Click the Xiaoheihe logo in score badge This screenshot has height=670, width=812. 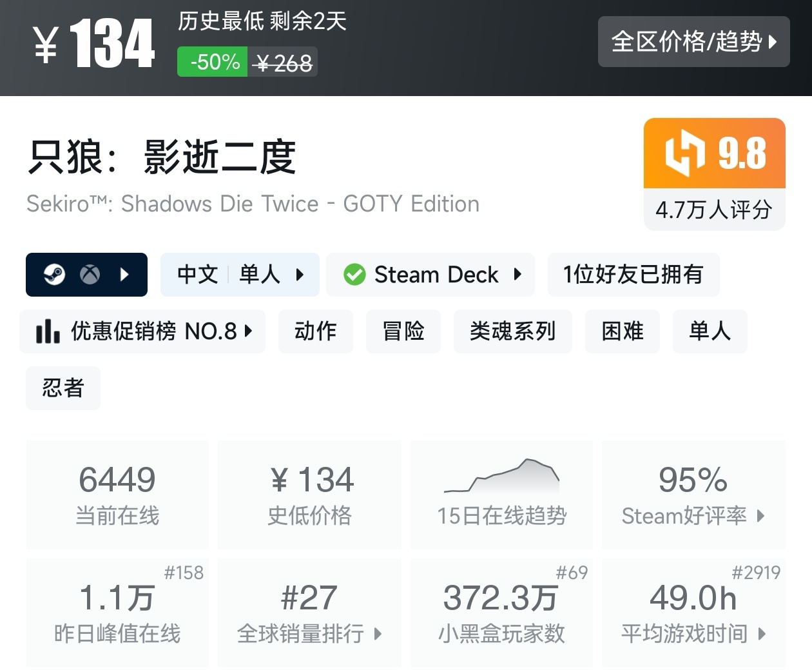point(684,153)
